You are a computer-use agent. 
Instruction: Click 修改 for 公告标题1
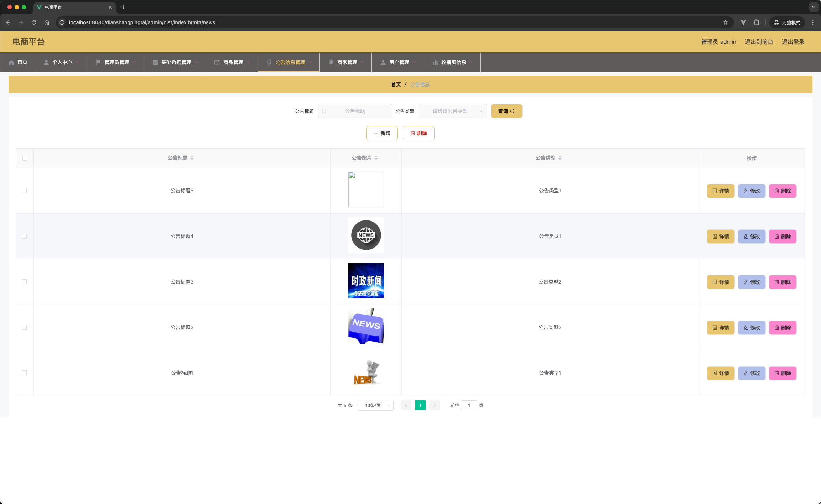[752, 373]
